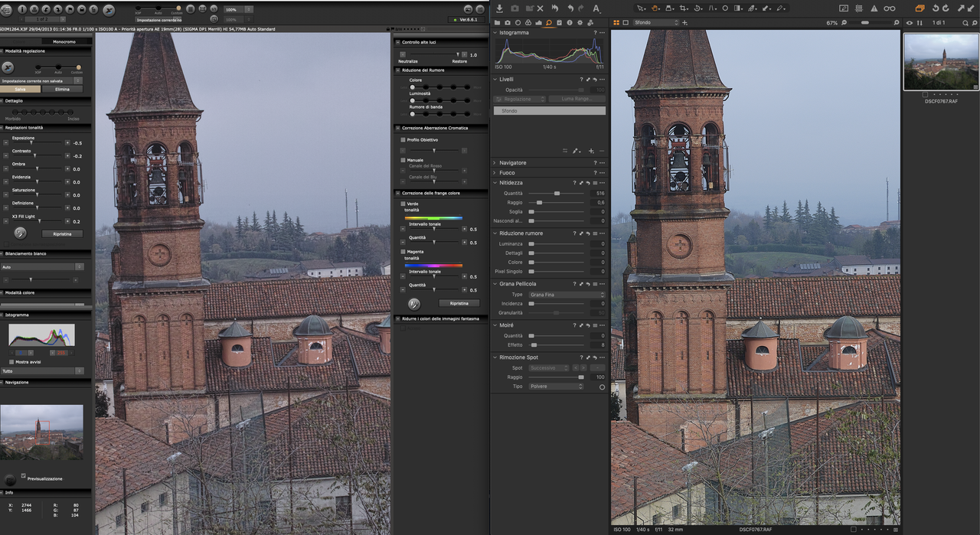Screen dimensions: 980x535
Task: Click the Sfondo layer row in Livelli
Action: pyautogui.click(x=549, y=111)
